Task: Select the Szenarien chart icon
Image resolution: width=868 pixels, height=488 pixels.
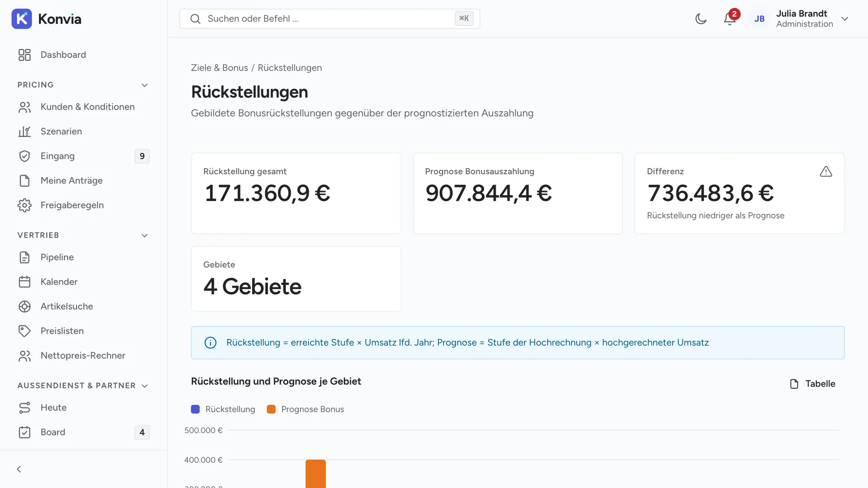Action: [24, 131]
